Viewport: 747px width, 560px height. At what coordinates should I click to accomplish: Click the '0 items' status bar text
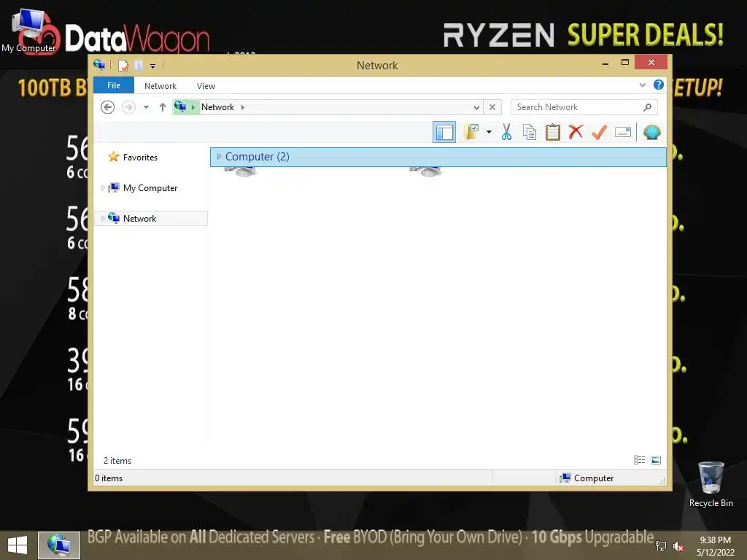(x=109, y=478)
